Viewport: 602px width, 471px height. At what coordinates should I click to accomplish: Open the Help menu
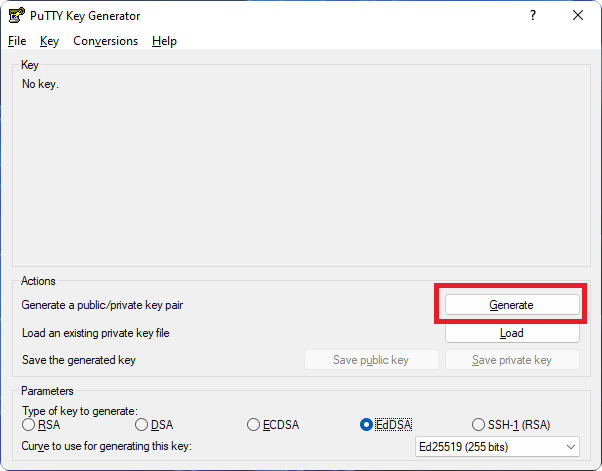click(164, 41)
